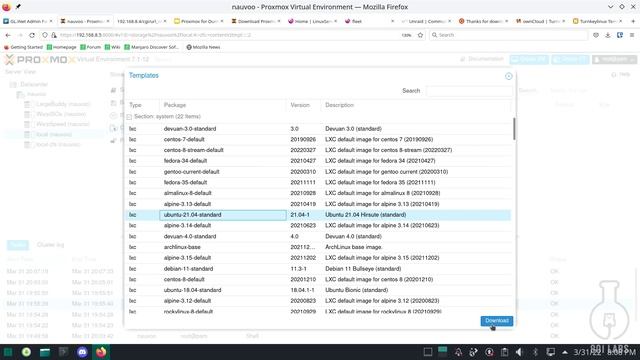
Task: Click the browser back arrow
Action: tap(8, 35)
